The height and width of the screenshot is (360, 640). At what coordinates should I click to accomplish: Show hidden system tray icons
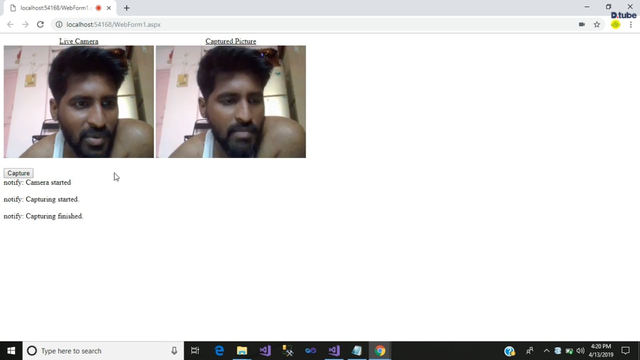coord(547,351)
